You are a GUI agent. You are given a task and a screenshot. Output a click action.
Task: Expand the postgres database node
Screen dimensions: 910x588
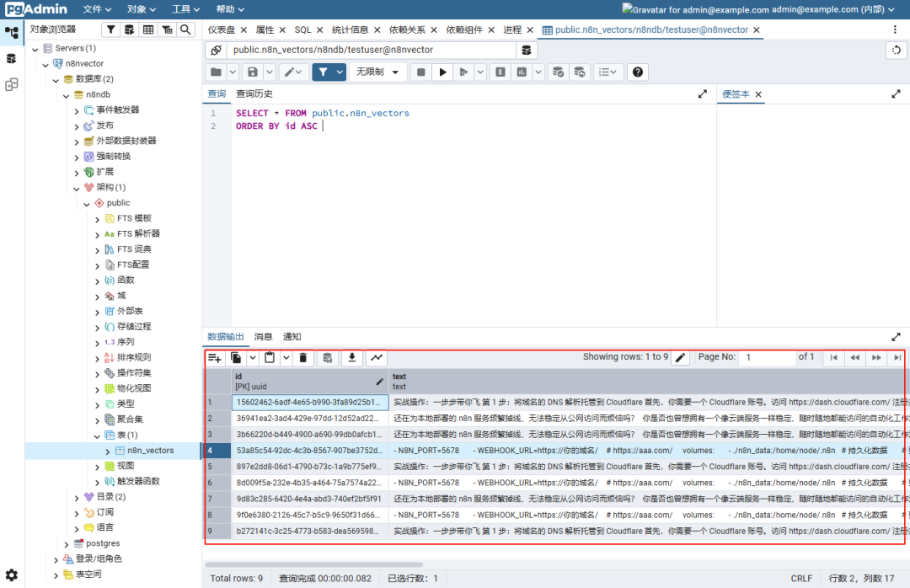tap(67, 544)
